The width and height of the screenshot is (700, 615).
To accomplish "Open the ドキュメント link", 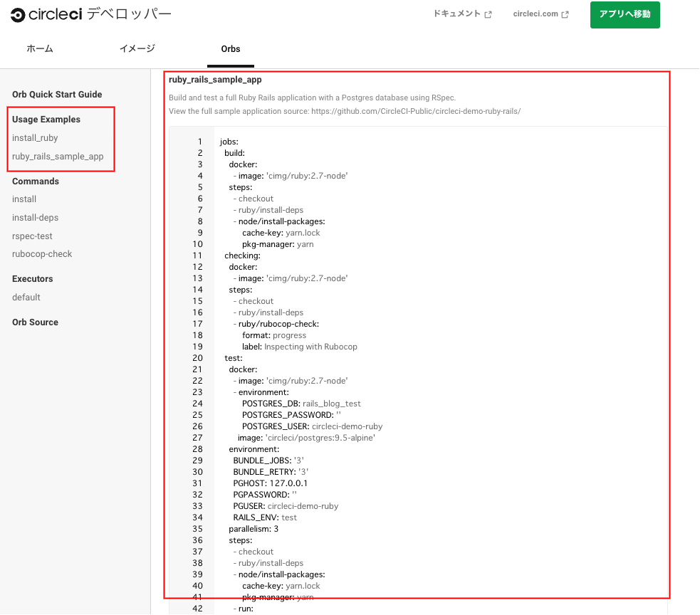I will coord(457,14).
